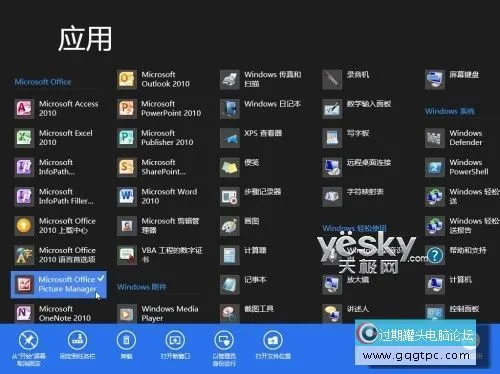This screenshot has width=500, height=374.
Task: Click the Windows 系统 group heading
Action: click(x=450, y=111)
